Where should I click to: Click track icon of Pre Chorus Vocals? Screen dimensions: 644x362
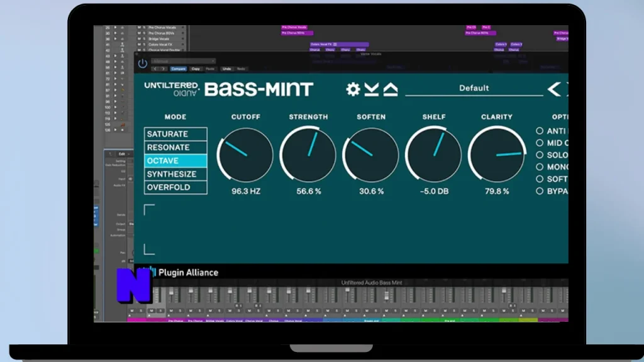coord(122,28)
